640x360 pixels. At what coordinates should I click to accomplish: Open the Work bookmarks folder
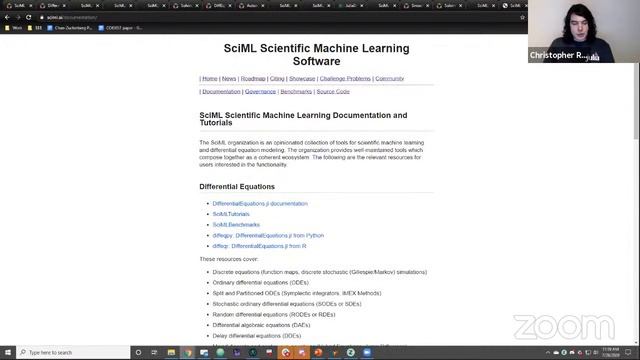13,28
